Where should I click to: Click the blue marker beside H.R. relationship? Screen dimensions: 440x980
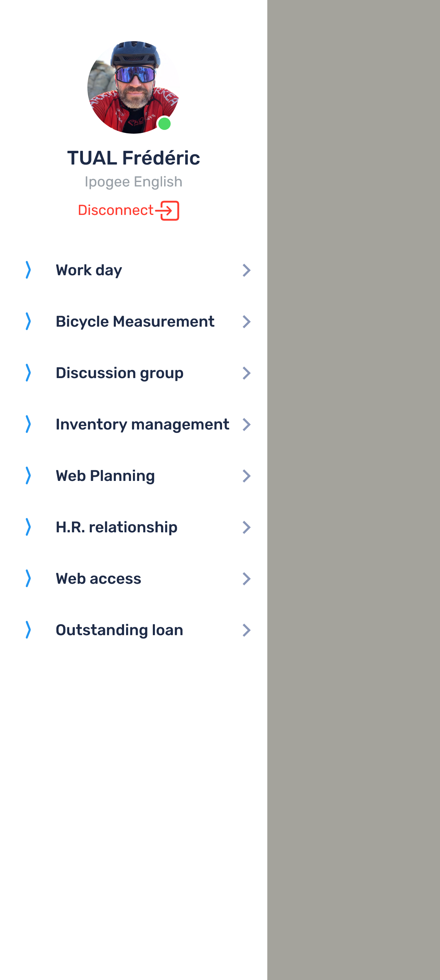click(28, 527)
